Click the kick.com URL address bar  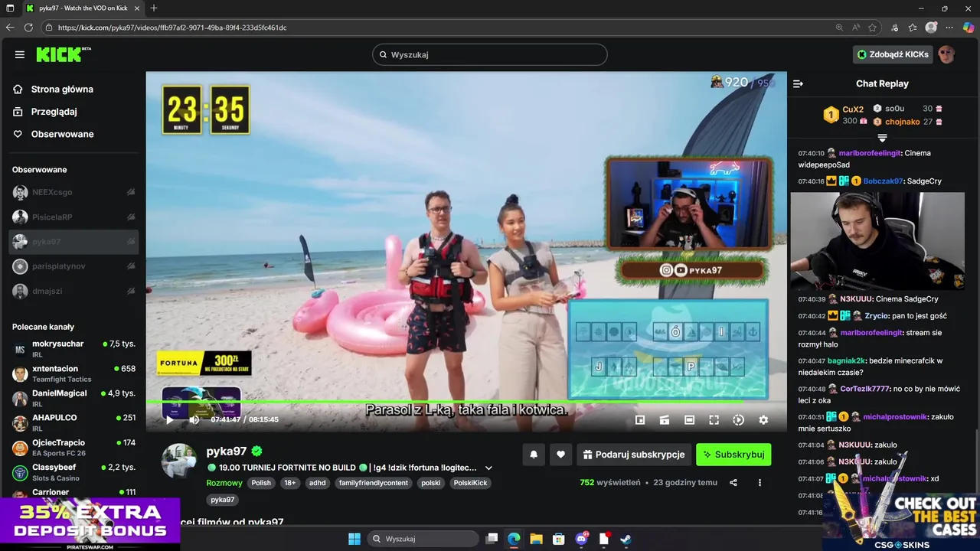coord(436,28)
